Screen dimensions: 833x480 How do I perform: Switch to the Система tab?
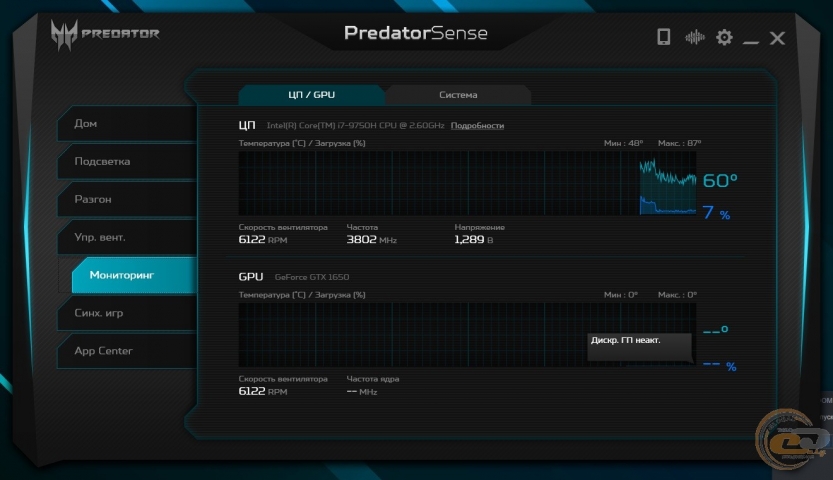click(458, 95)
